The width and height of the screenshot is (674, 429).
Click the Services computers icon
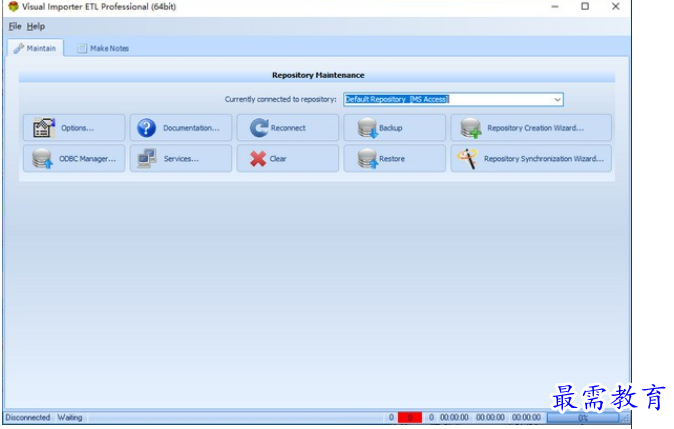point(147,158)
